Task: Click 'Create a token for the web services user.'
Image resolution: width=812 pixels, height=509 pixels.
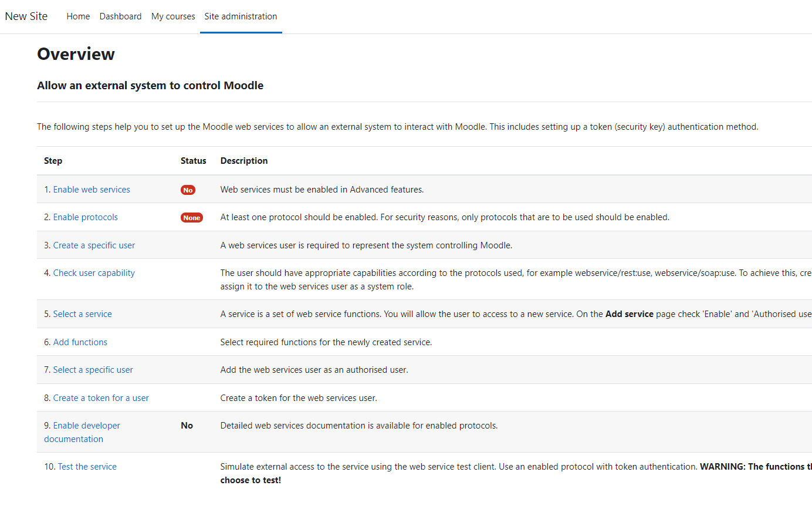Action: click(299, 398)
